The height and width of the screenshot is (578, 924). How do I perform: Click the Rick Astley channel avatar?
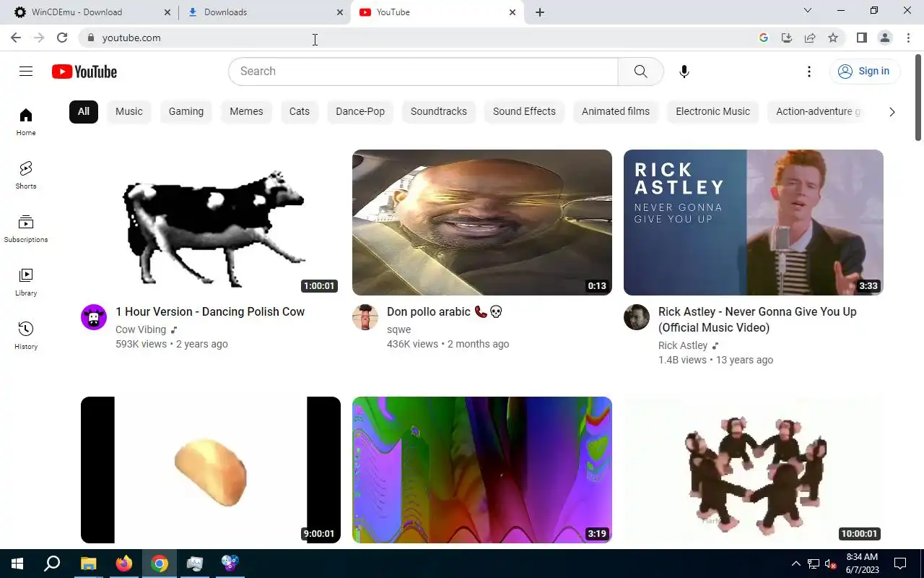point(637,317)
